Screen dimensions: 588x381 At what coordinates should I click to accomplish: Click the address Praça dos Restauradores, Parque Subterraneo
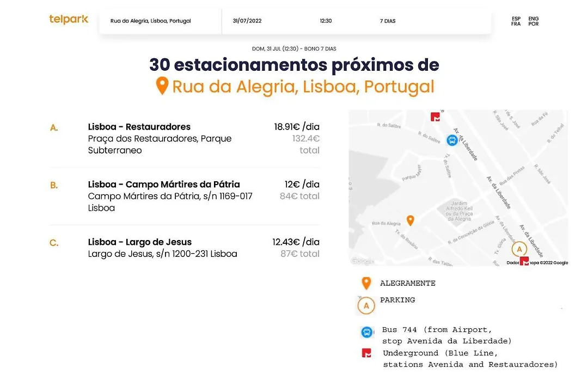point(160,144)
